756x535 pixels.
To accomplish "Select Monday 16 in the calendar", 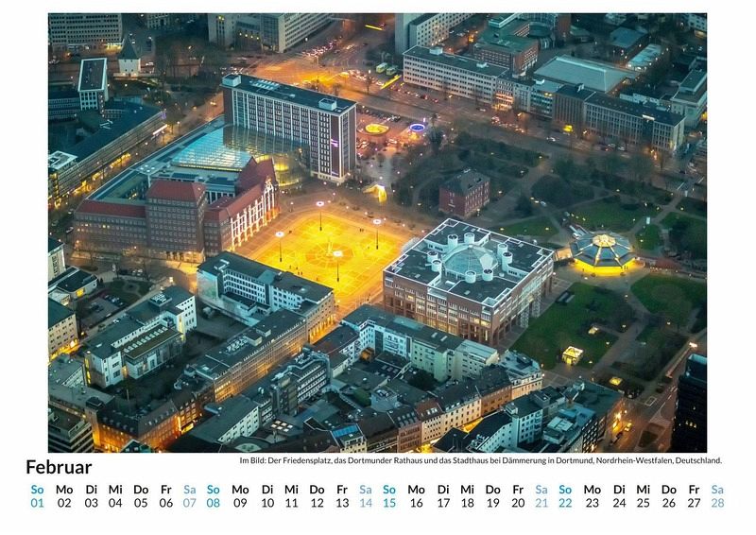I will click(x=416, y=496).
